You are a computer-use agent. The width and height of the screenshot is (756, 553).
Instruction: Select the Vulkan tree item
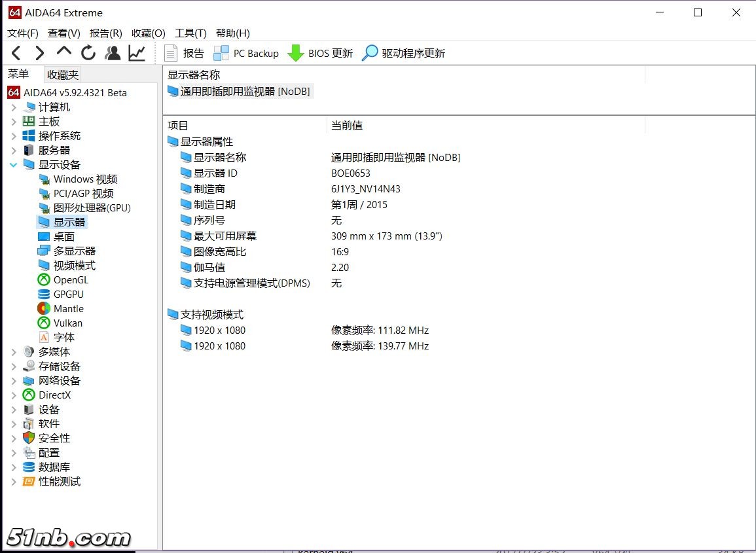pyautogui.click(x=68, y=323)
